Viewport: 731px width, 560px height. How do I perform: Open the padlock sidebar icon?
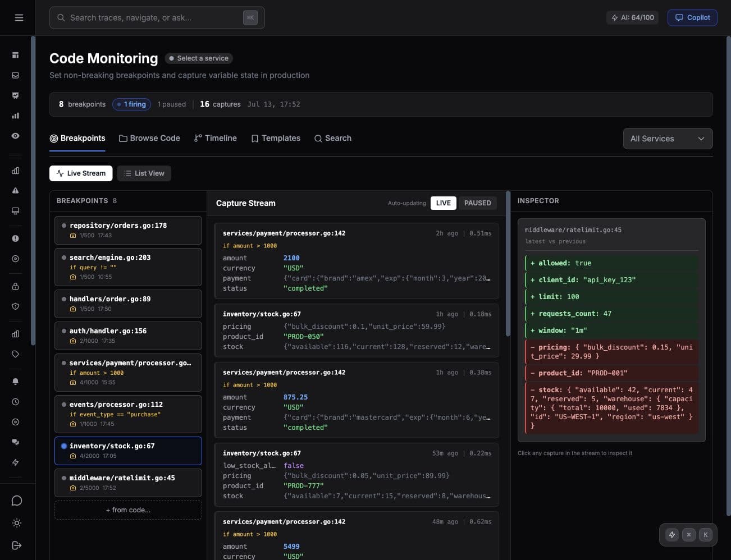(x=15, y=286)
